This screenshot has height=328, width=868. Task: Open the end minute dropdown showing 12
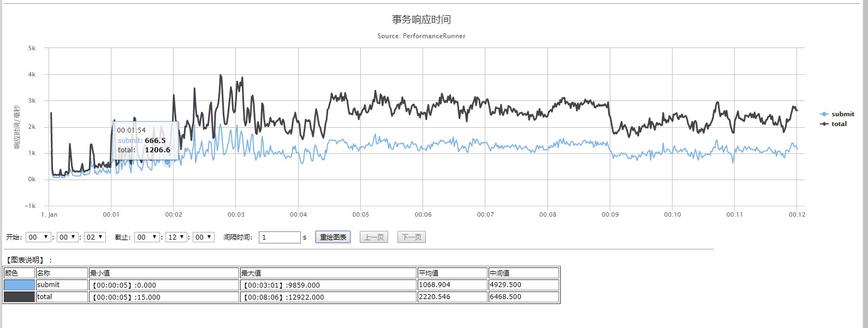[x=176, y=237]
